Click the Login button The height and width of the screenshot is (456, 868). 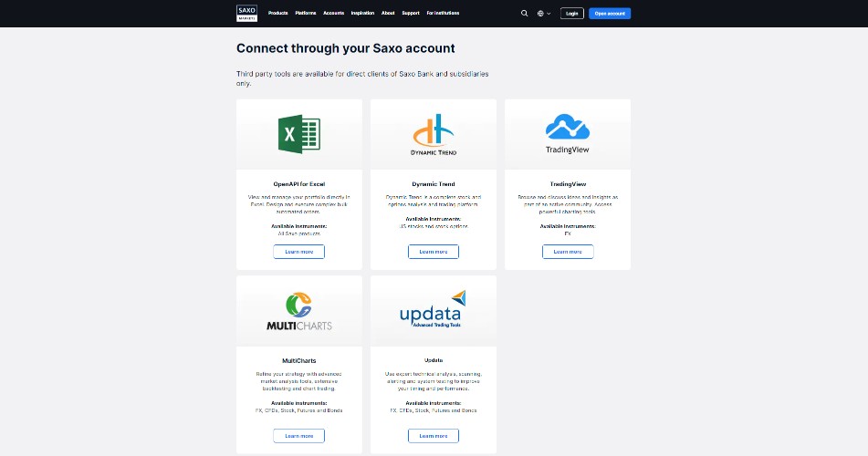pyautogui.click(x=572, y=14)
